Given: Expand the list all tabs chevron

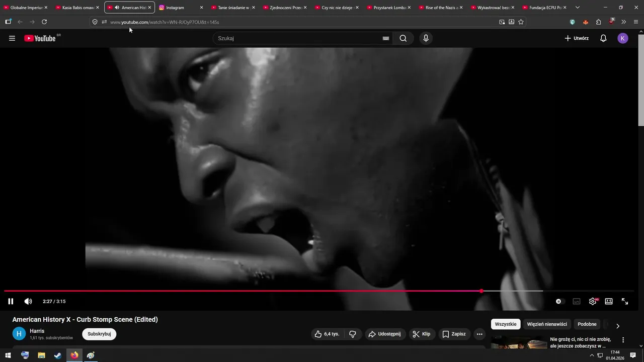Looking at the screenshot, I should tap(578, 8).
